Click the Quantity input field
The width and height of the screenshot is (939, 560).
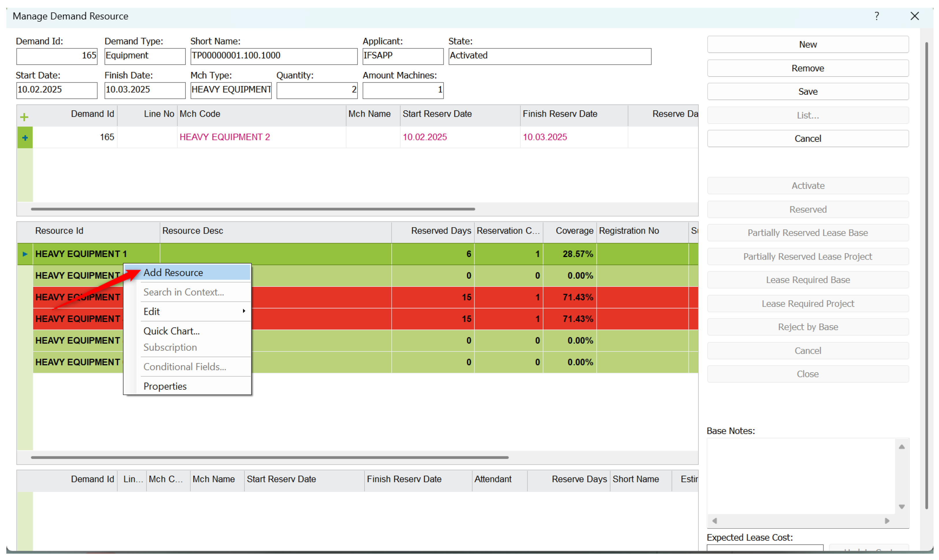(317, 90)
